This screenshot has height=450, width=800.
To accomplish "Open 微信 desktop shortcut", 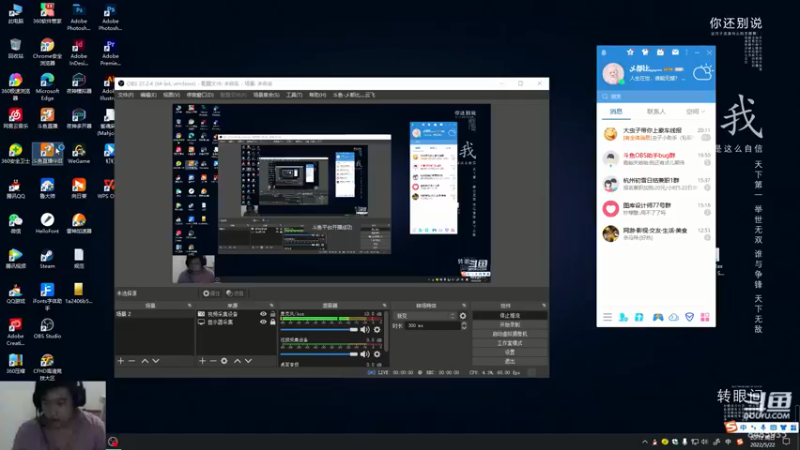I will click(x=15, y=223).
